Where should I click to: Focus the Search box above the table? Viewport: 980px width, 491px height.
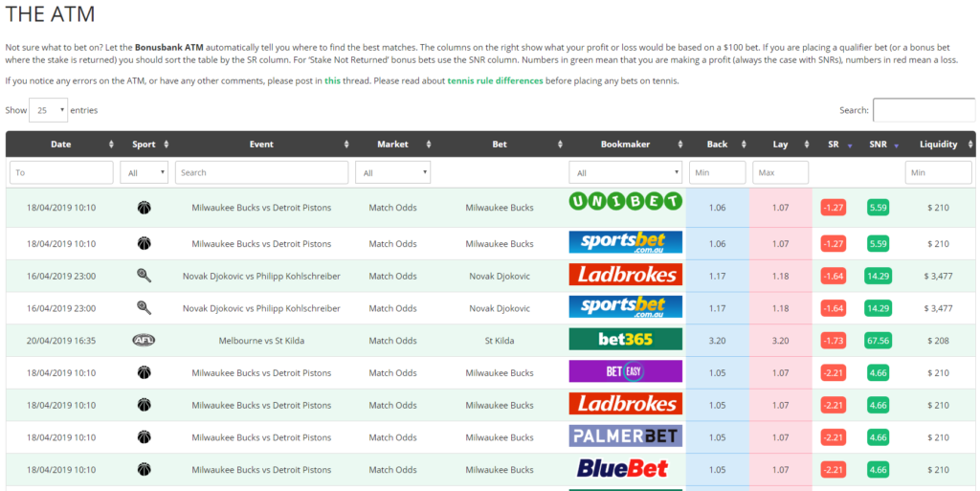pyautogui.click(x=924, y=110)
